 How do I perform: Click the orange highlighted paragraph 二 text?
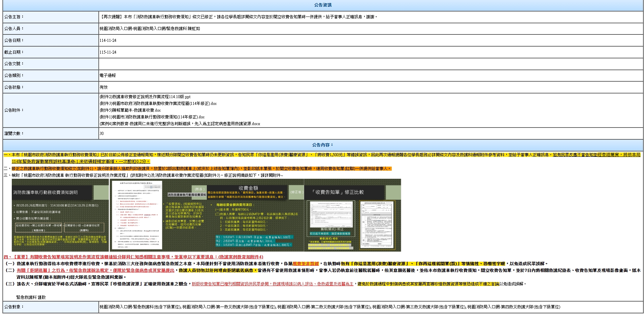pyautogui.click(x=201, y=169)
